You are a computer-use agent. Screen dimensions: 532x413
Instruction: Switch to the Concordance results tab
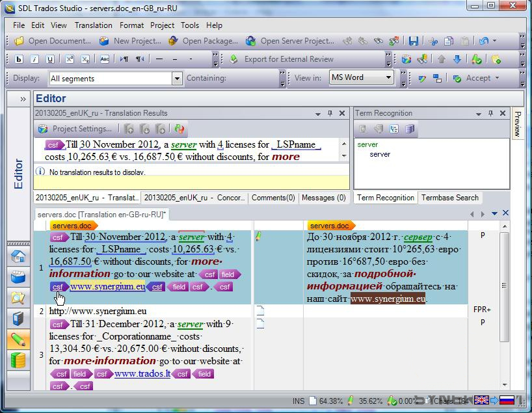point(194,198)
